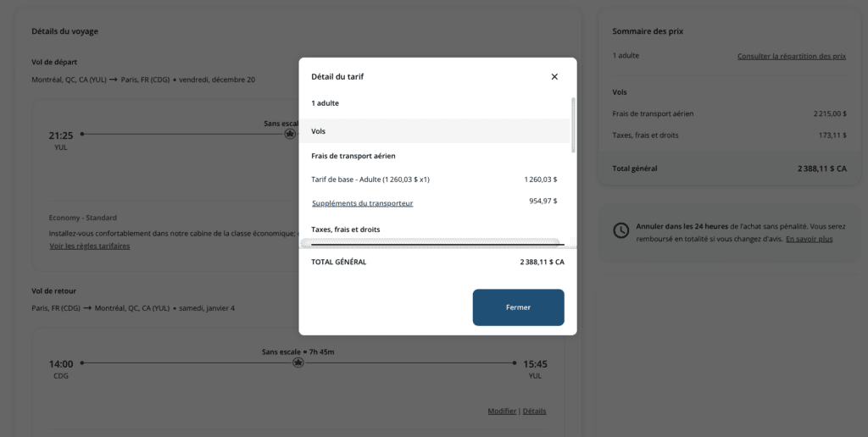Open Voir les règles tarifaires link
The image size is (868, 437).
[x=89, y=246]
